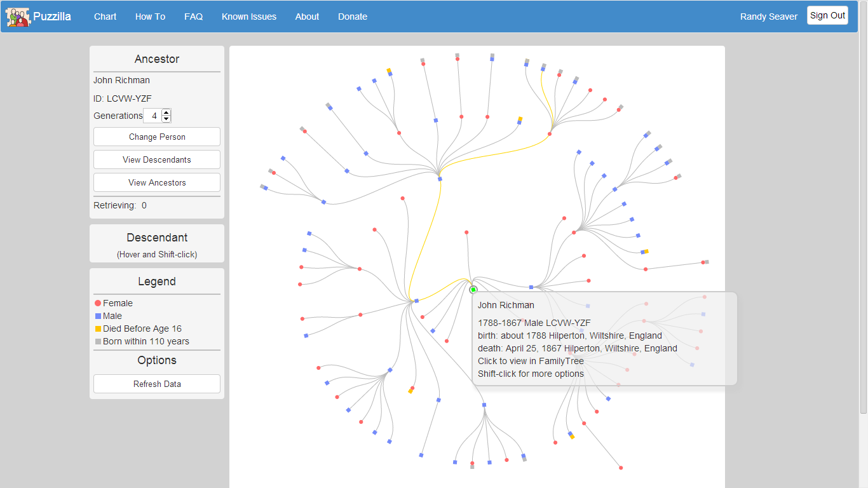This screenshot has width=868, height=488.
Task: Click the Puzzilla logo icon
Action: [17, 17]
